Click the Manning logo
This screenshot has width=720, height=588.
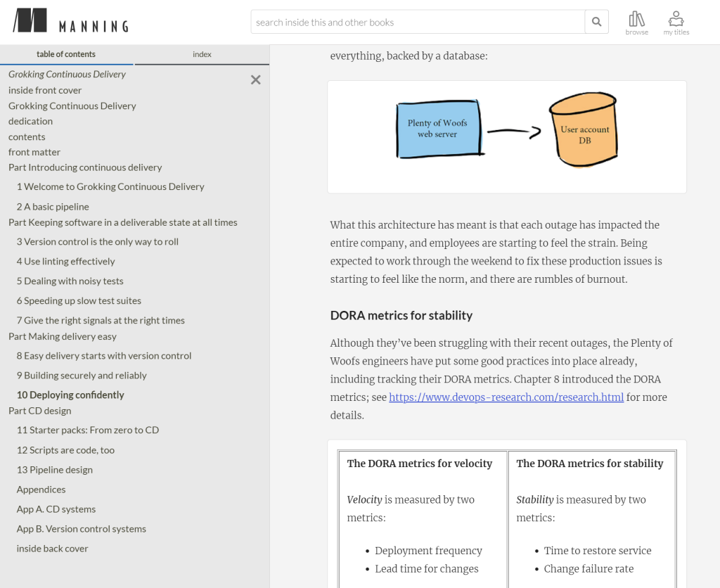pos(70,21)
